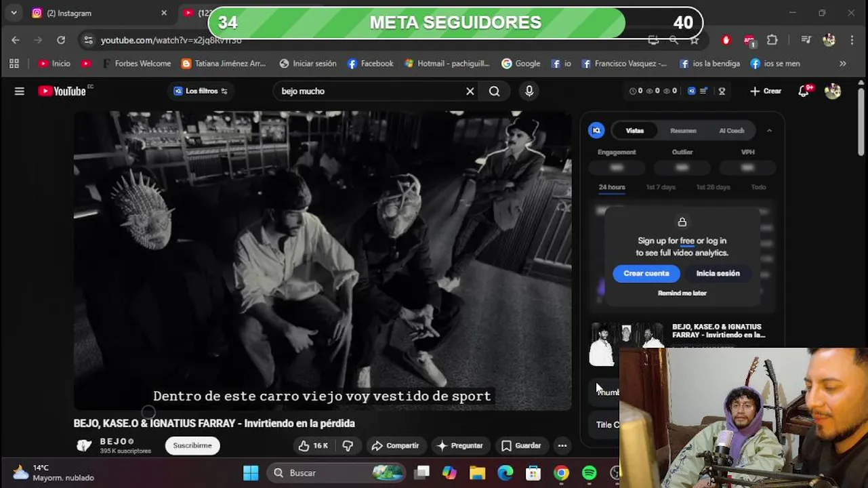Show more bookmarks with the double chevron

(x=843, y=63)
